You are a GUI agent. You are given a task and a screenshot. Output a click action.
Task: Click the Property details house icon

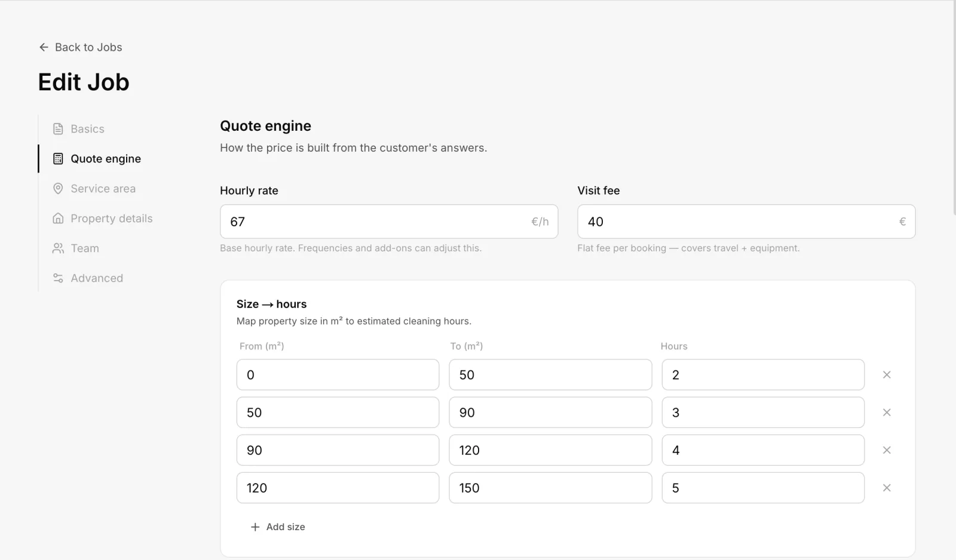pos(58,219)
